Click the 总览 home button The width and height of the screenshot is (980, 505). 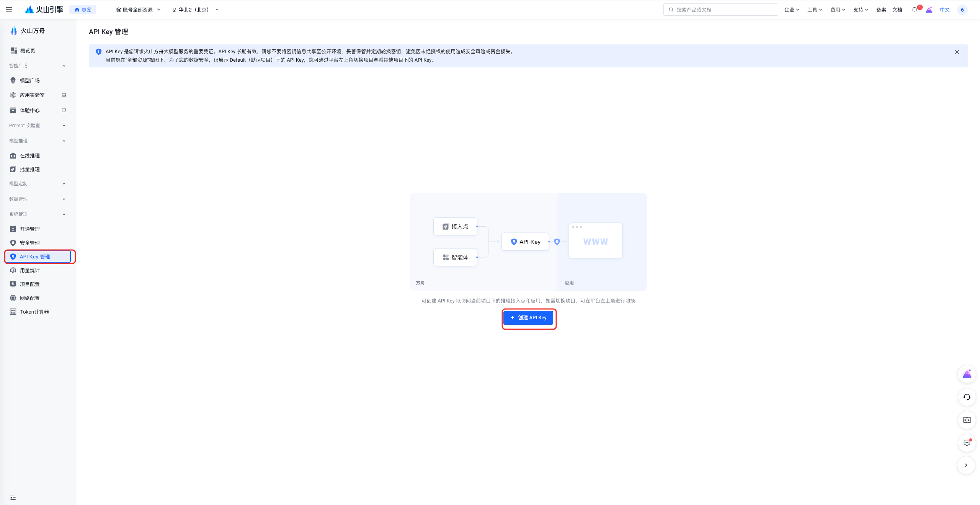[x=83, y=10]
